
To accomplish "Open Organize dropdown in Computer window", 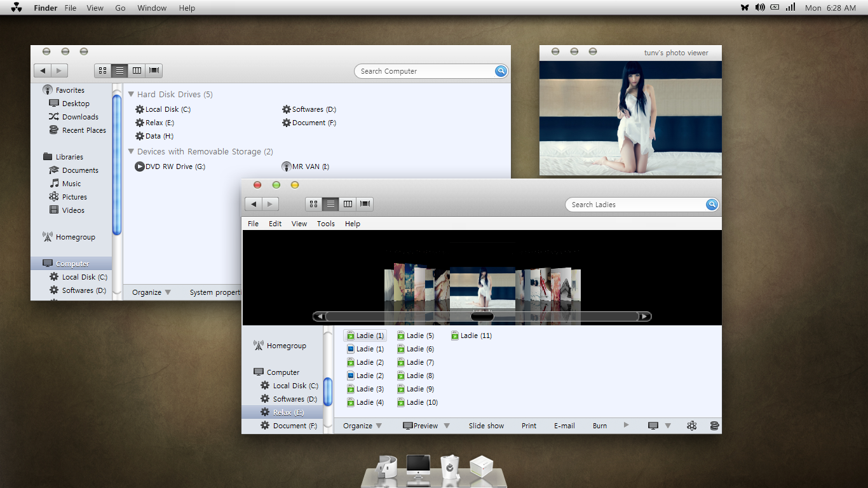I will [151, 292].
